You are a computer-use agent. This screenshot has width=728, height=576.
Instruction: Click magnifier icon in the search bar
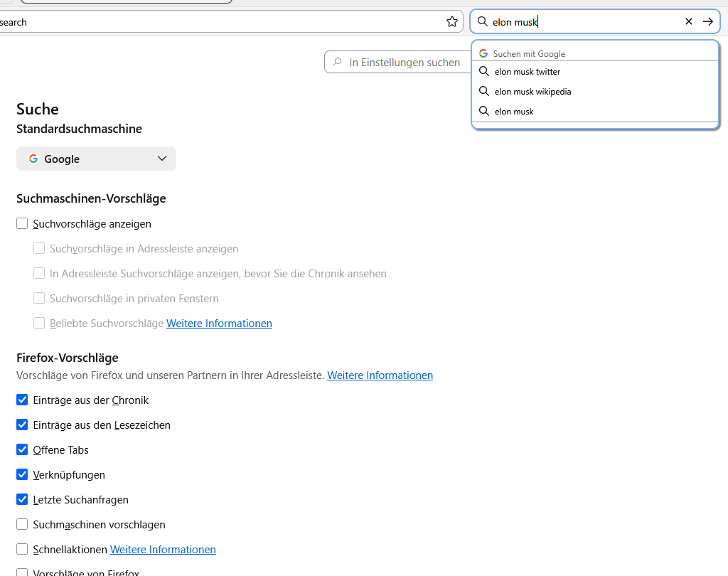coord(483,22)
